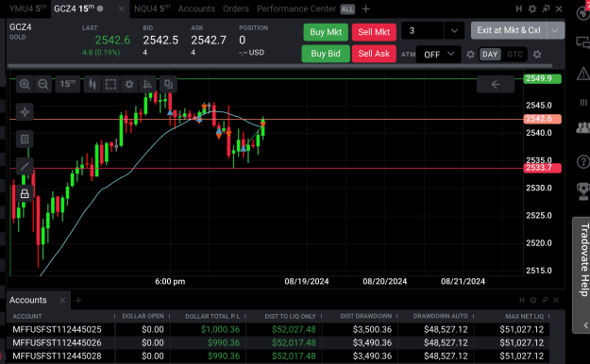Open the Accounts panel settings gear
The width and height of the screenshot is (590, 364).
click(533, 300)
